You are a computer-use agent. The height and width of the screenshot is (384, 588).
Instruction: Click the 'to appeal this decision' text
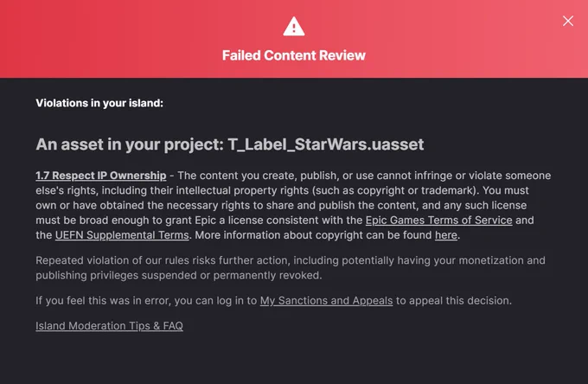[x=454, y=301]
